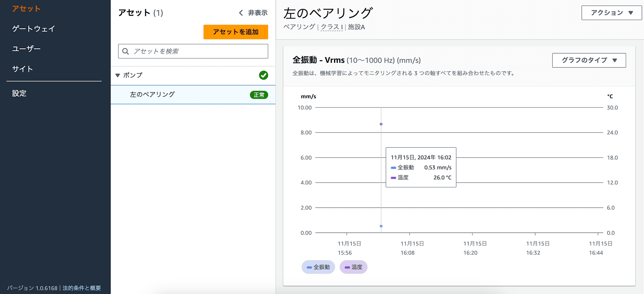Toggle the 全振動 legend series
The height and width of the screenshot is (294, 644).
point(318,267)
